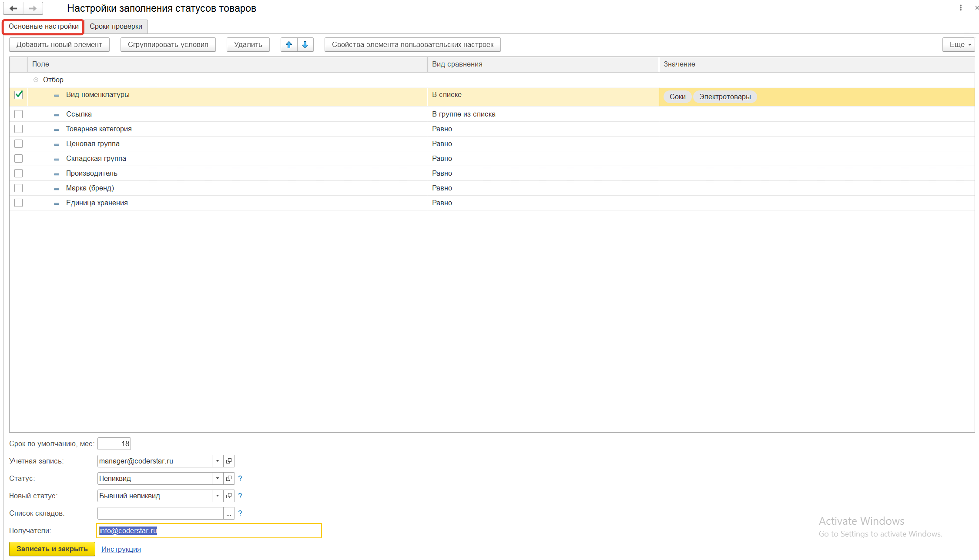Image resolution: width=979 pixels, height=560 pixels.
Task: Enable Производитель filter checkbox
Action: point(19,173)
